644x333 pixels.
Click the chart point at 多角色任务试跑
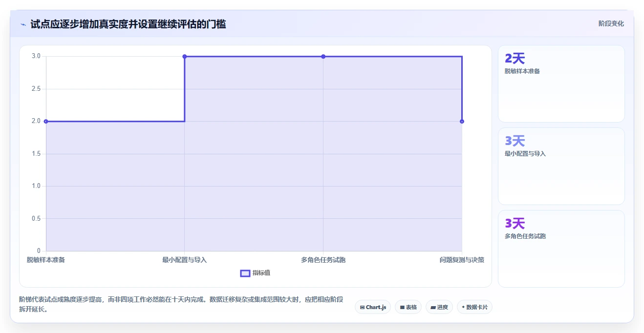[x=323, y=57]
